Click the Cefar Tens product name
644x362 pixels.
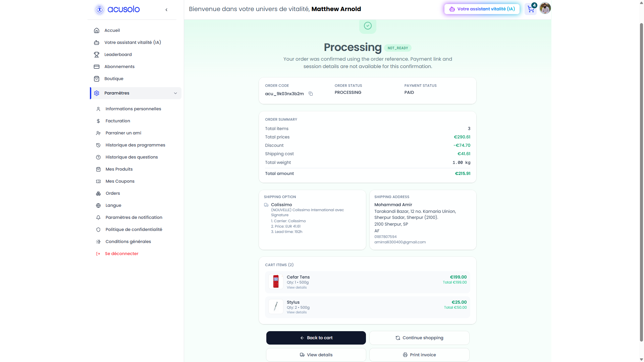(x=298, y=277)
